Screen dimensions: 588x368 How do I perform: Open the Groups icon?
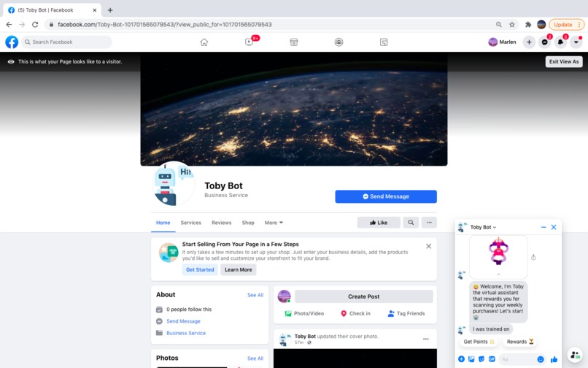(x=339, y=42)
